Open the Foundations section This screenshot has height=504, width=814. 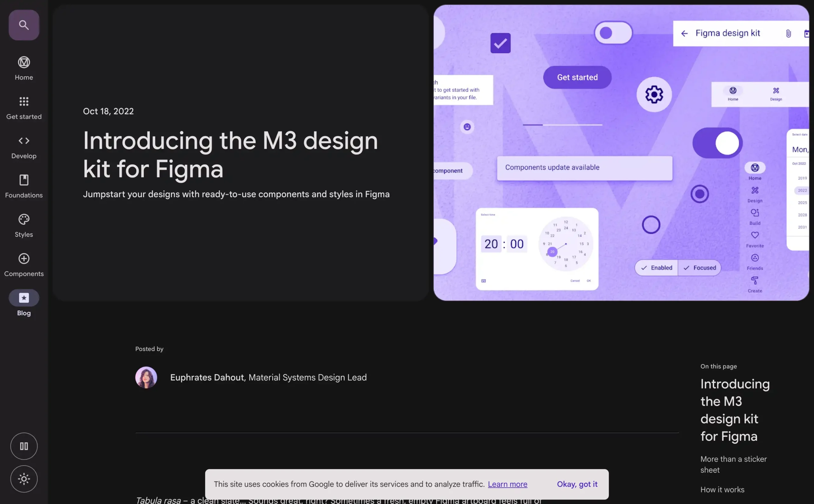click(24, 186)
